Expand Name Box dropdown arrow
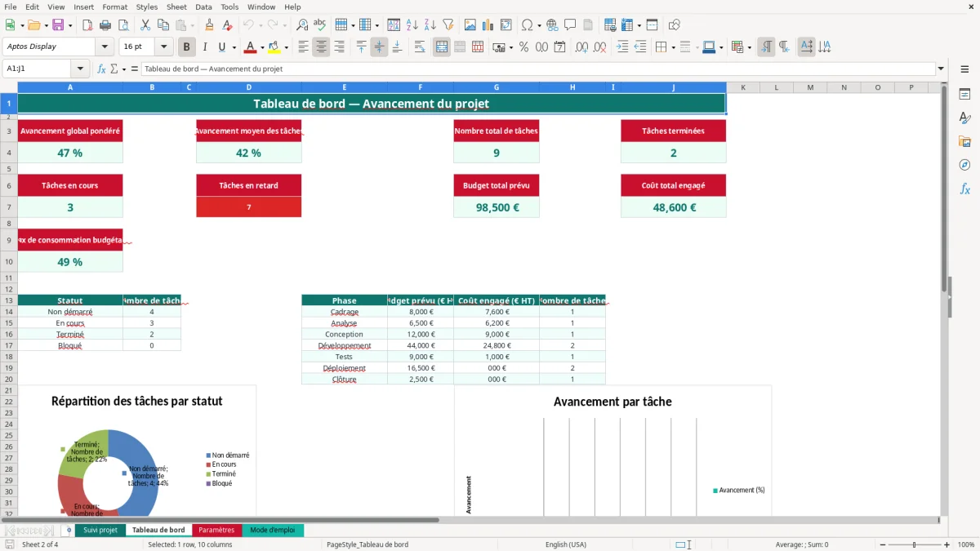 pyautogui.click(x=81, y=69)
